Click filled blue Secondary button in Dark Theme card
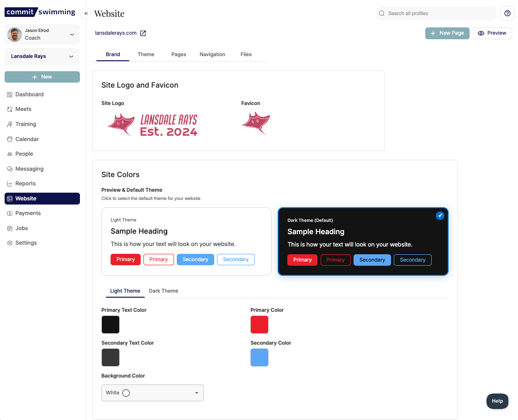The image size is (518, 420). click(x=372, y=260)
